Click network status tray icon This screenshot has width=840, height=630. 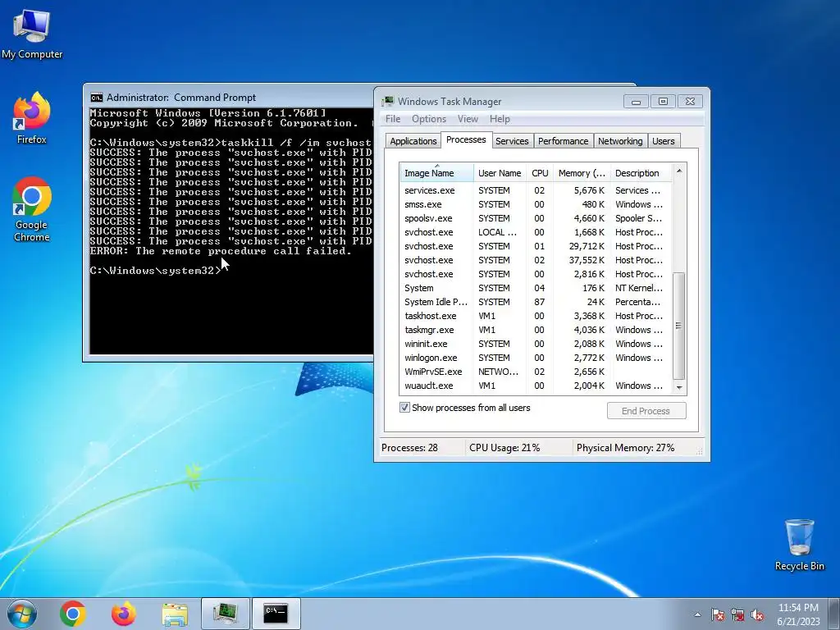[x=737, y=615]
